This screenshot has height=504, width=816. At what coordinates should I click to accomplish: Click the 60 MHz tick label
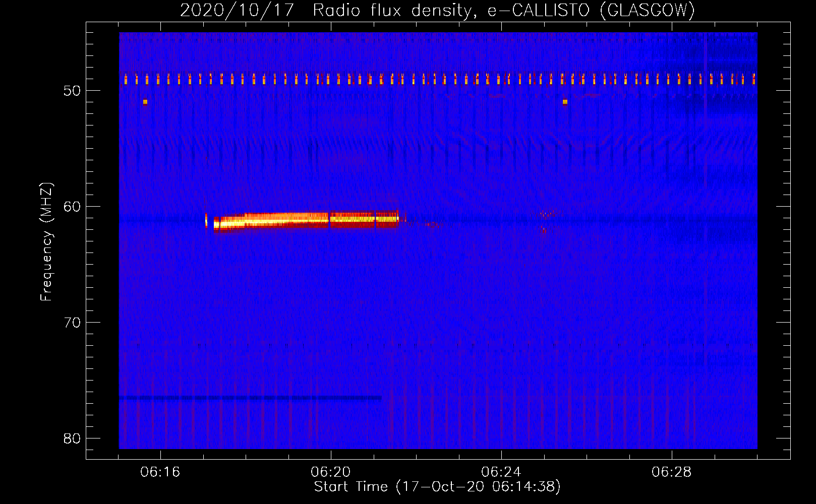tap(72, 207)
